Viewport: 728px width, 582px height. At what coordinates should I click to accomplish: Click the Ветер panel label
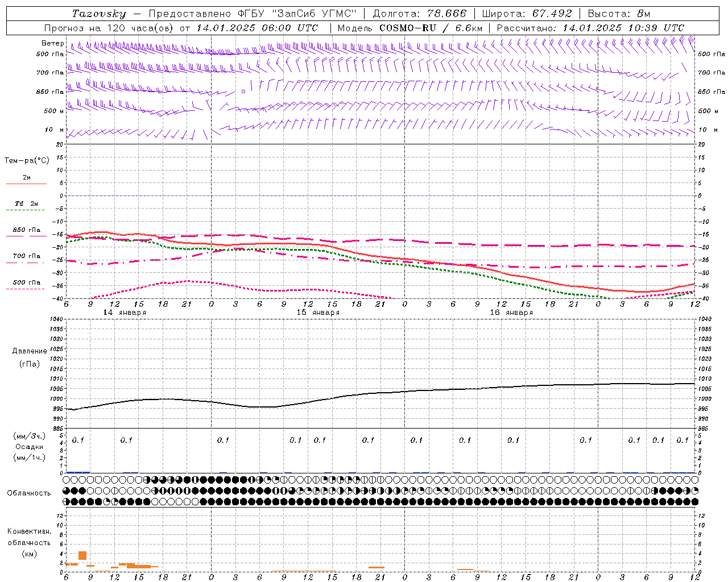[x=52, y=43]
